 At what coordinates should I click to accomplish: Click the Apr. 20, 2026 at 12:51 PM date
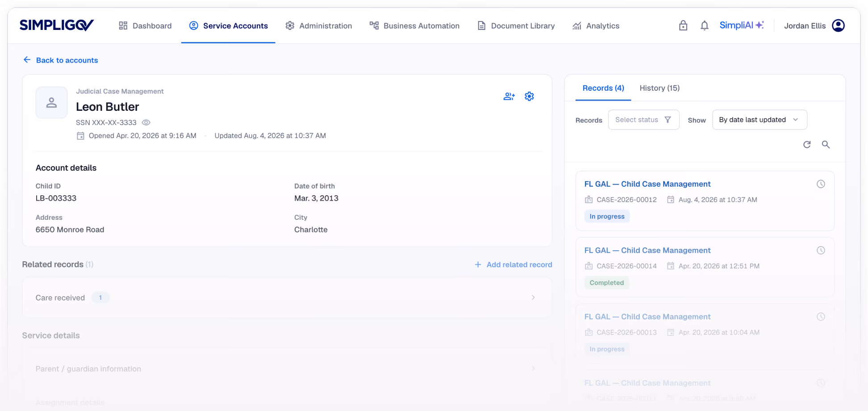point(719,266)
